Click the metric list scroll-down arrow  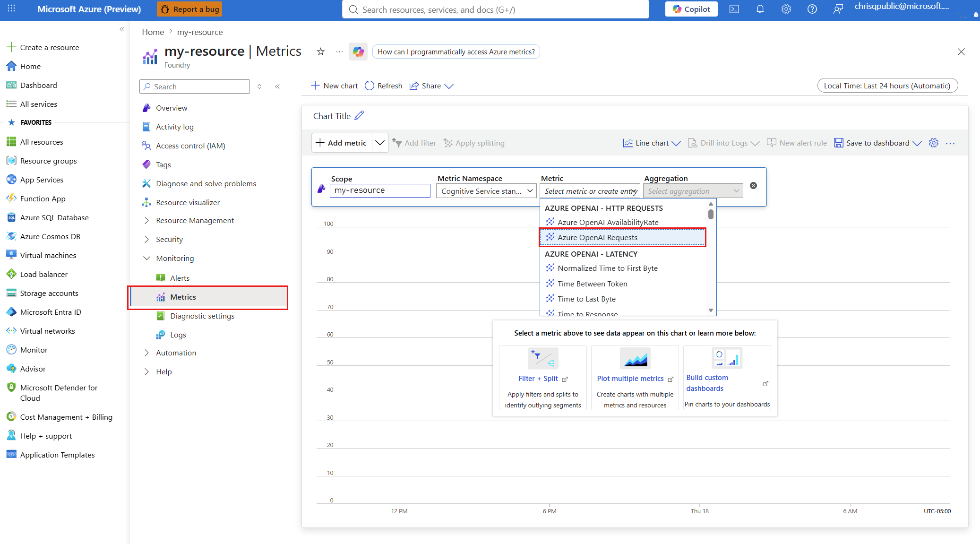711,311
